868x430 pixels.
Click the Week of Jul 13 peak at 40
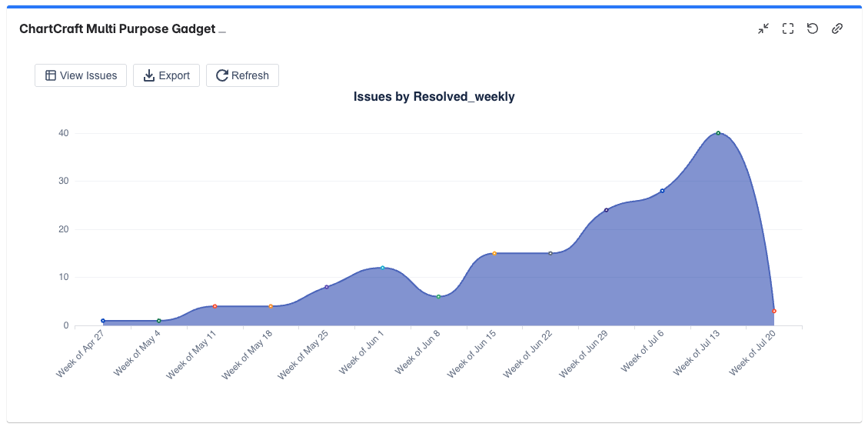click(x=718, y=133)
